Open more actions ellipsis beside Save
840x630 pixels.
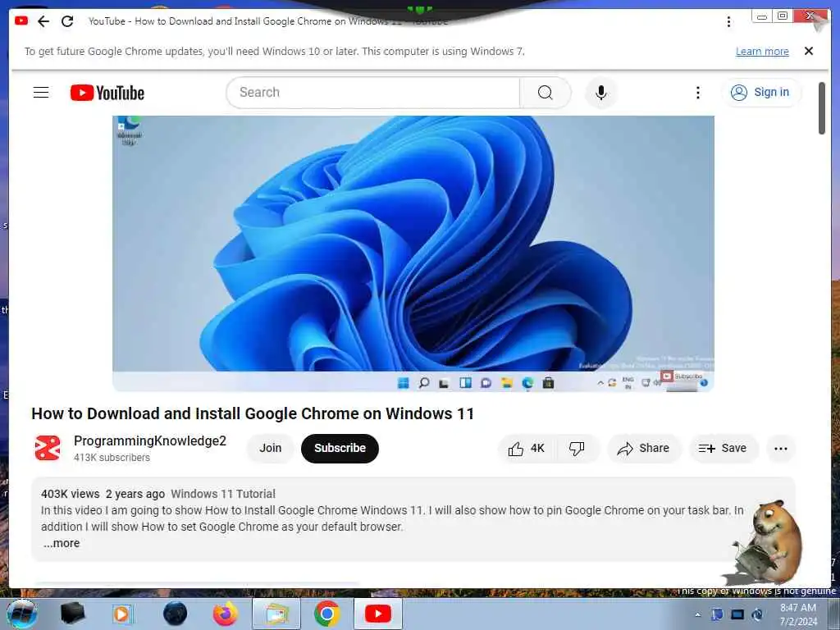tap(781, 449)
